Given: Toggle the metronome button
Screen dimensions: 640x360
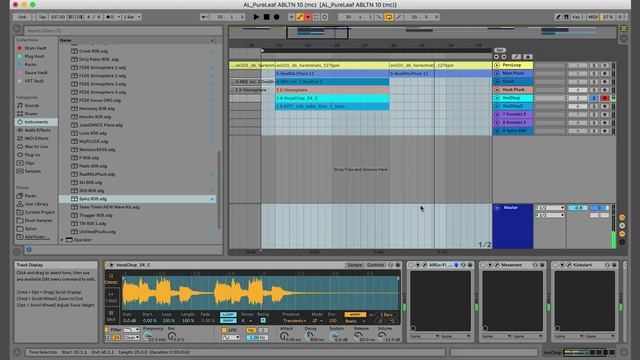Looking at the screenshot, I should tap(112, 17).
